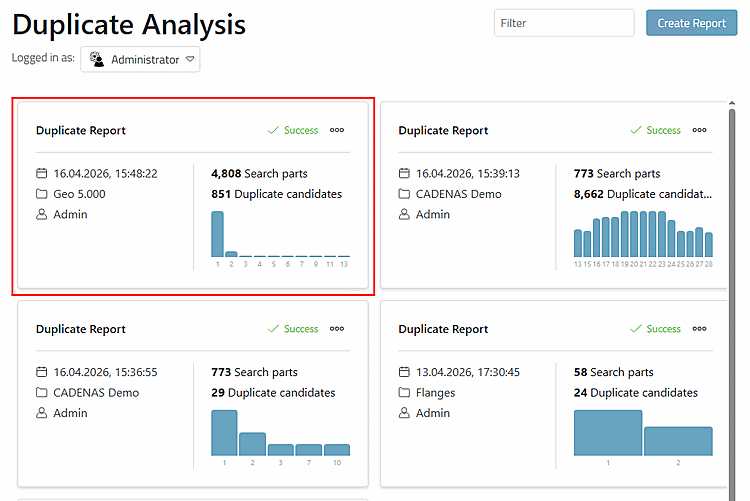Click the Create Report button

pyautogui.click(x=692, y=23)
